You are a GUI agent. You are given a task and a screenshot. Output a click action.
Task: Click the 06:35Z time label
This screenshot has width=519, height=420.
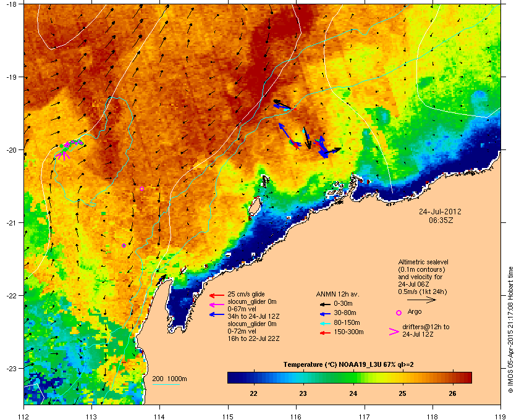click(x=441, y=220)
